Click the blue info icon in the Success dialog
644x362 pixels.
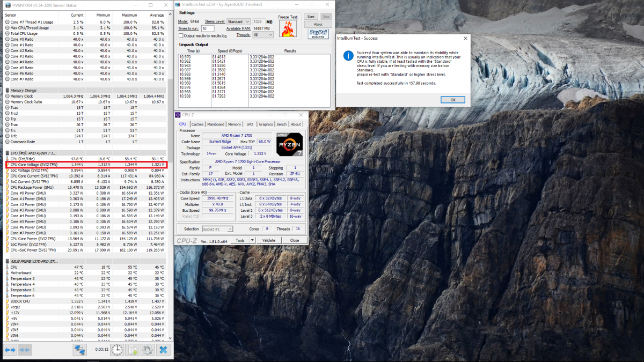tap(348, 55)
